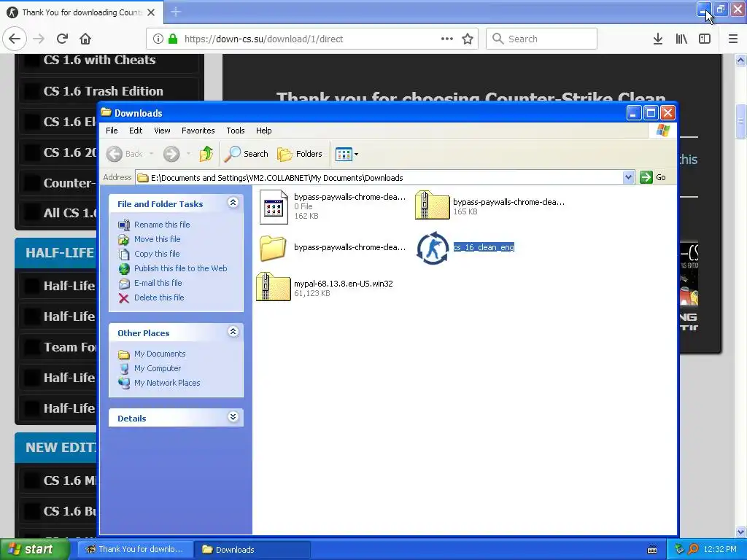Click Up folder button in Explorer
Image resolution: width=747 pixels, height=560 pixels.
[206, 154]
